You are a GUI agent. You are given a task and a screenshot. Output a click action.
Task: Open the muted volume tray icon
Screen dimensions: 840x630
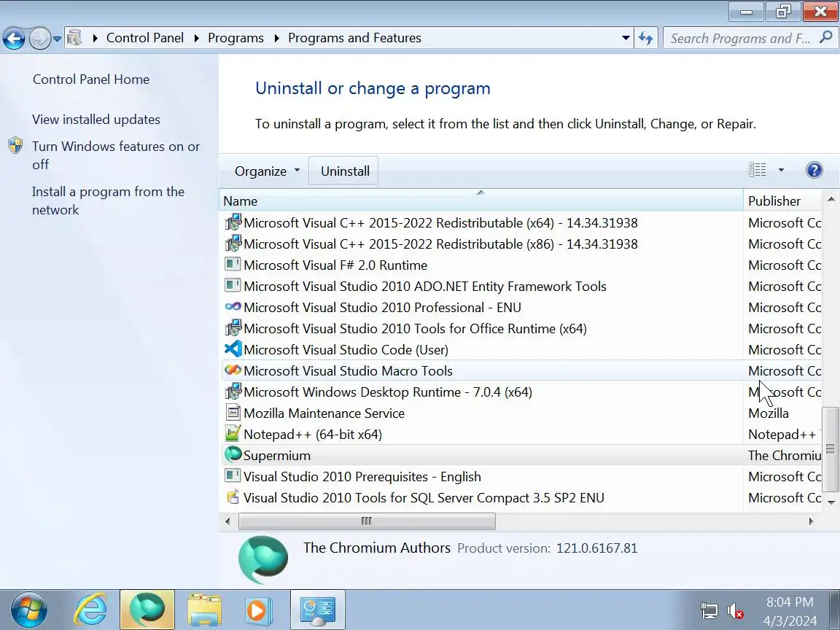tap(735, 610)
